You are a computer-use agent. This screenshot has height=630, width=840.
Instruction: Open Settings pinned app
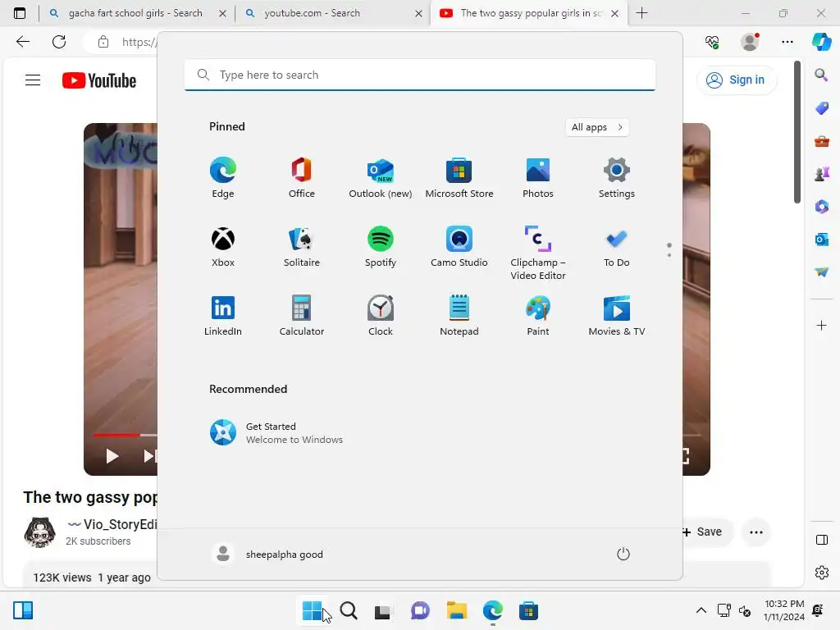point(617,178)
